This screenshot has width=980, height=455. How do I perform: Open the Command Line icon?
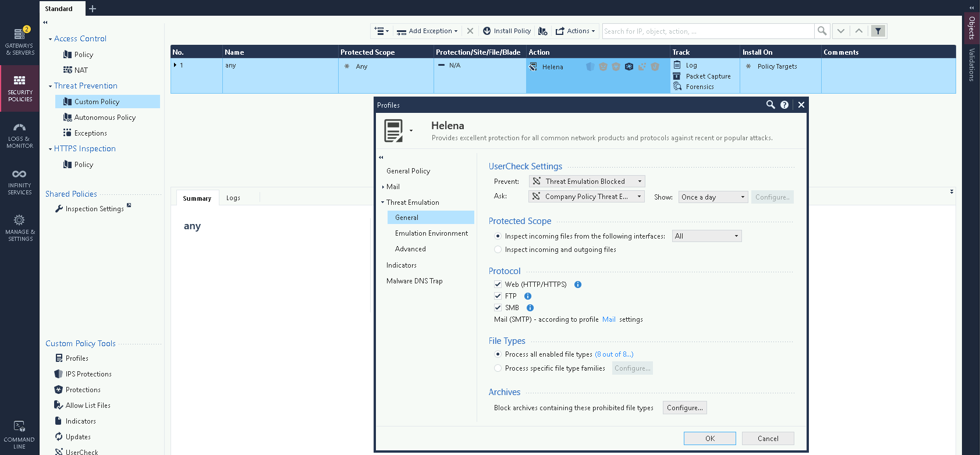coord(20,435)
